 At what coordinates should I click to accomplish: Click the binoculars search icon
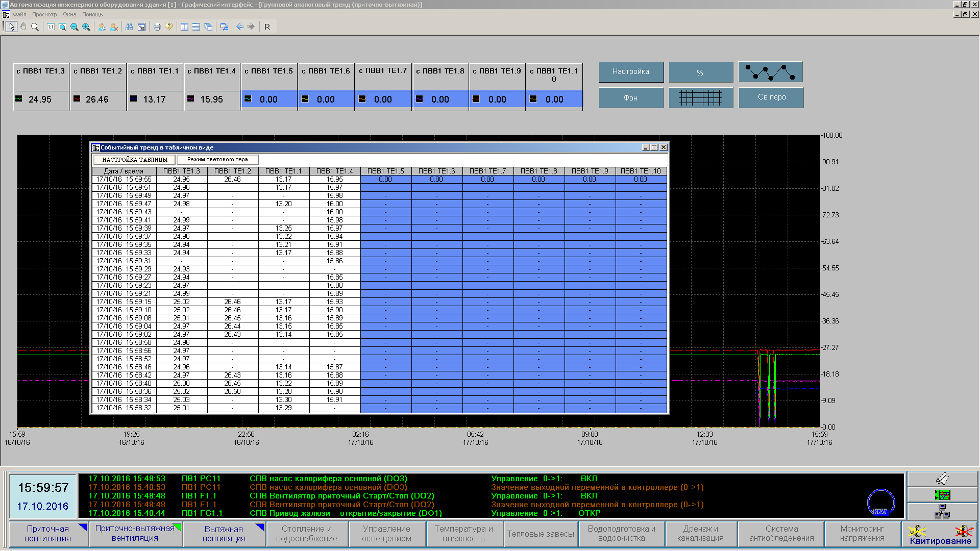point(129,27)
